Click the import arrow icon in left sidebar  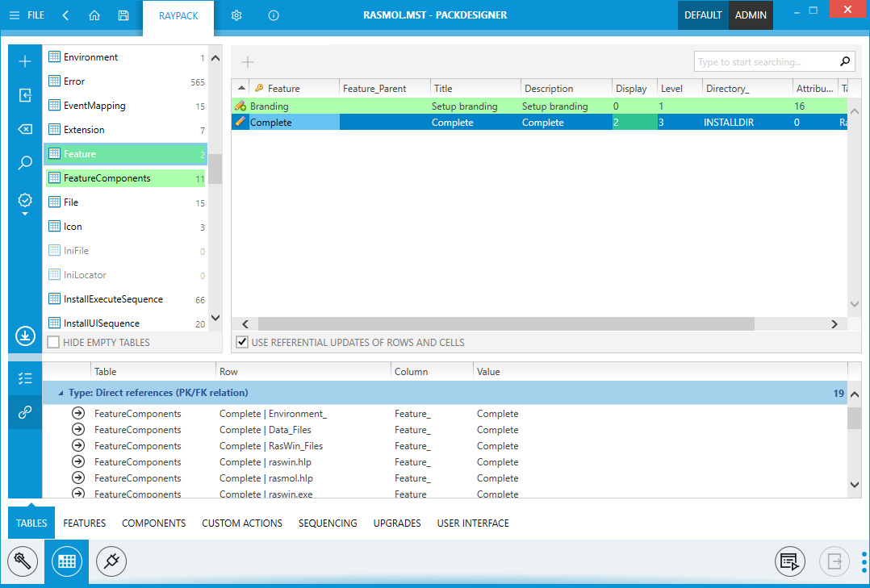pyautogui.click(x=25, y=96)
